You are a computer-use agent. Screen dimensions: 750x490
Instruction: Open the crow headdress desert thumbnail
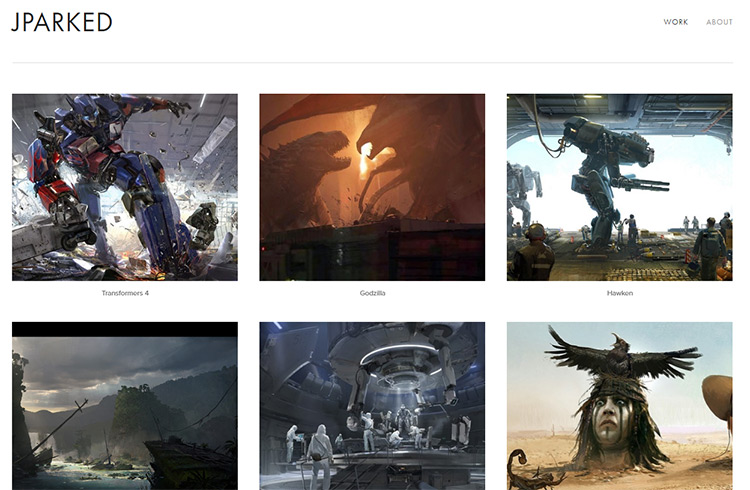click(x=619, y=406)
